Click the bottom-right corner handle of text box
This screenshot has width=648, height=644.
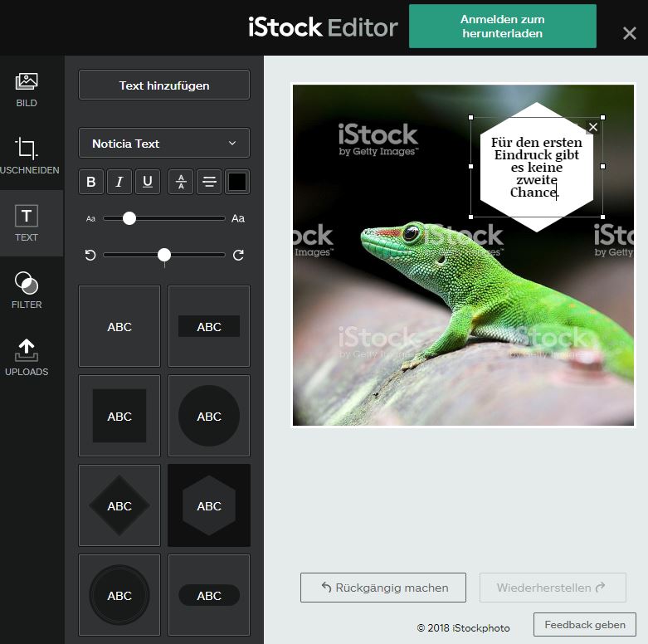coord(602,217)
